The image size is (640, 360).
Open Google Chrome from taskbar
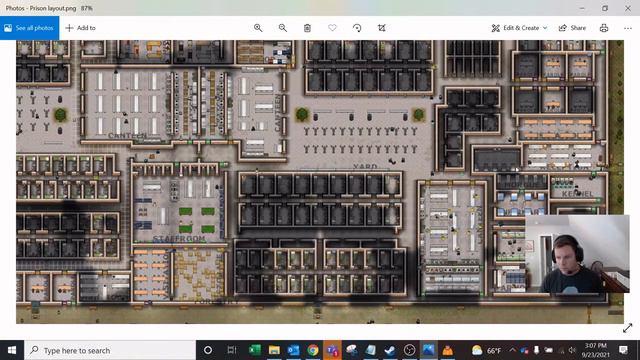click(x=313, y=350)
